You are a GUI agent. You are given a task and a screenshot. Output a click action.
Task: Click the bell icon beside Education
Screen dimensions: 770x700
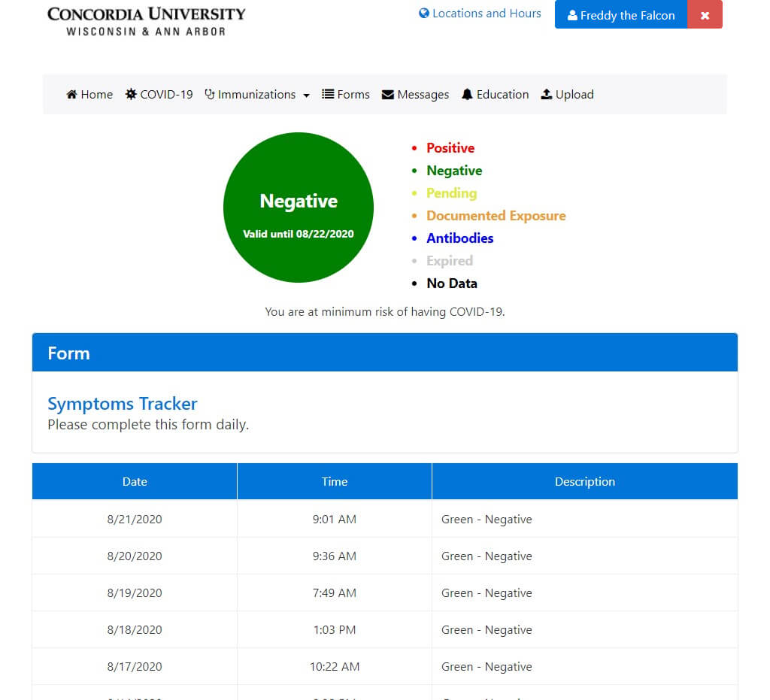[x=467, y=94]
